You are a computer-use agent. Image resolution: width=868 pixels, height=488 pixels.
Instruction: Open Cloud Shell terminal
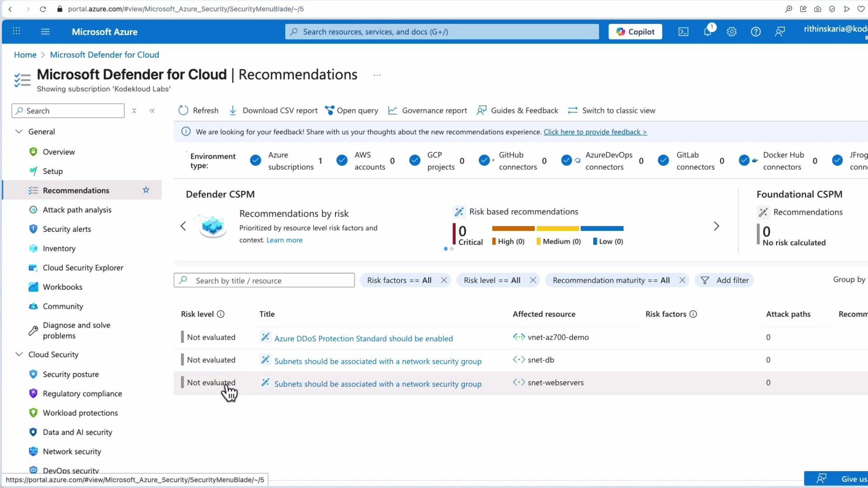point(683,32)
